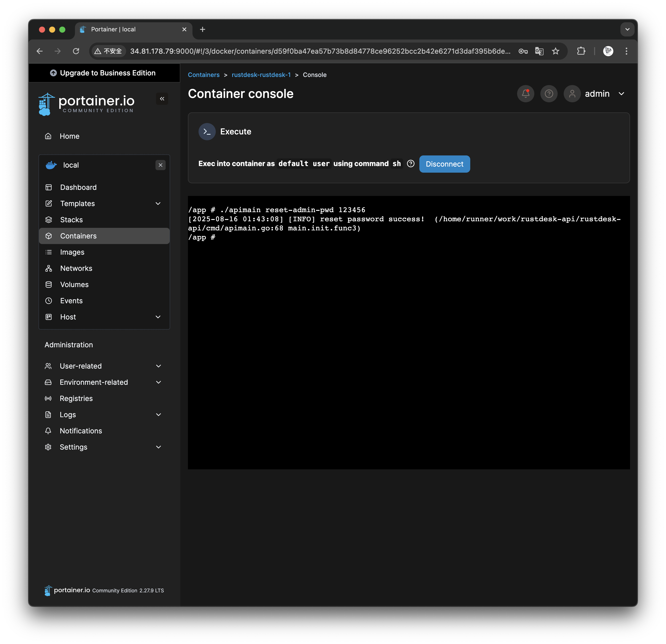Click the notifications bell icon in header
666x644 pixels.
tap(525, 94)
